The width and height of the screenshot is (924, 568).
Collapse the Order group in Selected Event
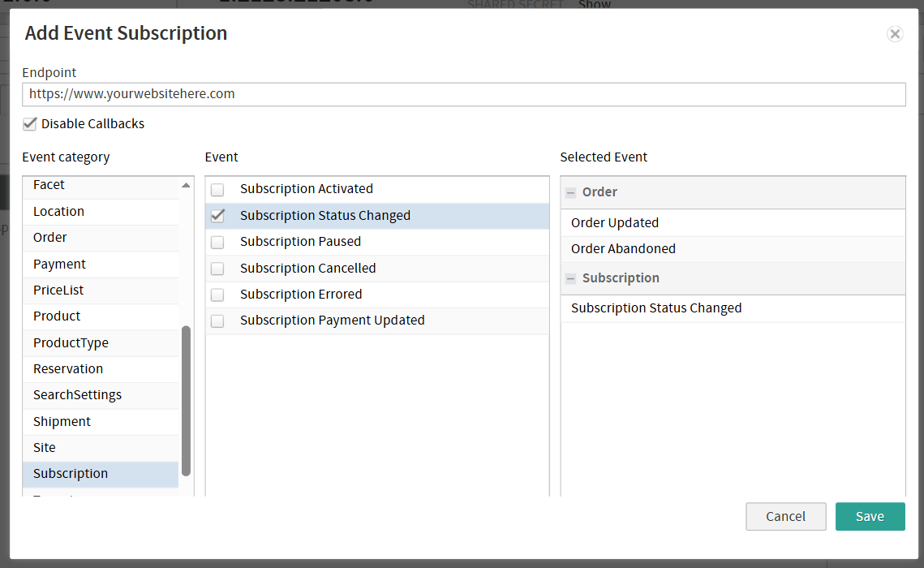pos(573,192)
